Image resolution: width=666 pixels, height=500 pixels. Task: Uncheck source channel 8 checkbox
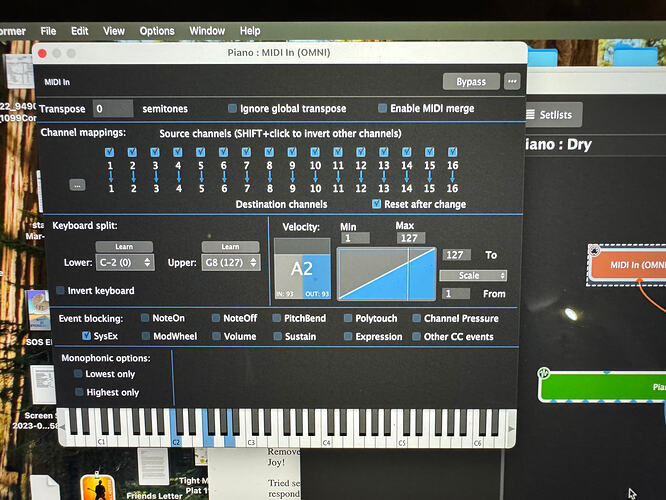[269, 152]
